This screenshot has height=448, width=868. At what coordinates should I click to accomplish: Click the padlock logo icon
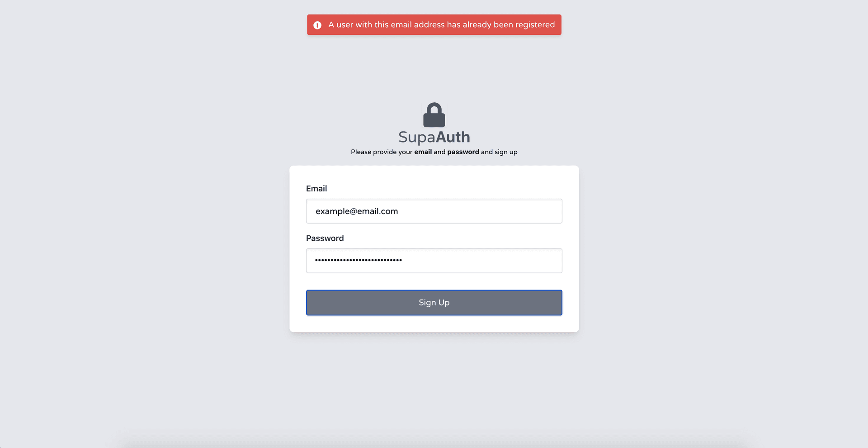[x=434, y=115]
